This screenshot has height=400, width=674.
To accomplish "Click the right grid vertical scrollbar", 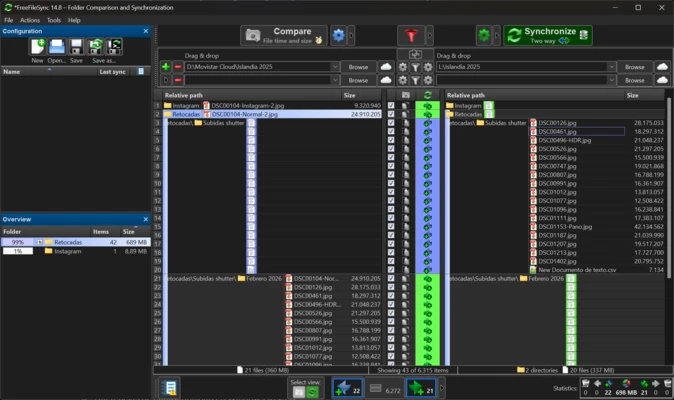I will (669, 188).
